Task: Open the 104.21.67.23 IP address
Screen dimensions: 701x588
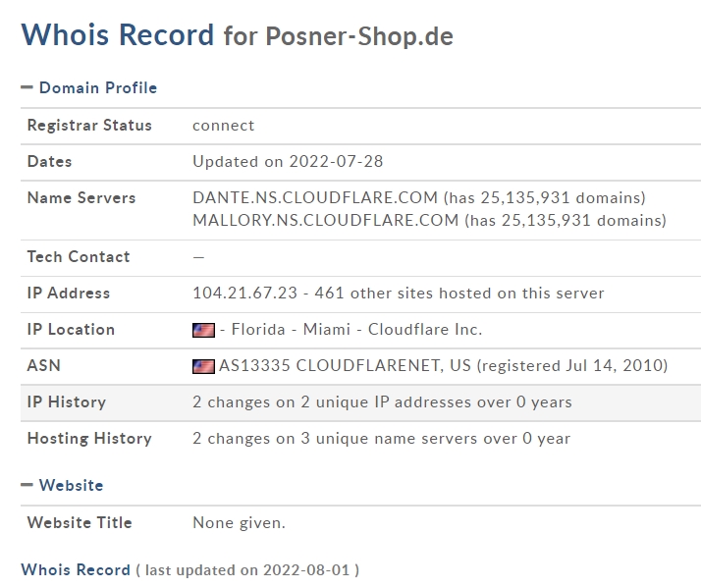Action: pyautogui.click(x=245, y=293)
